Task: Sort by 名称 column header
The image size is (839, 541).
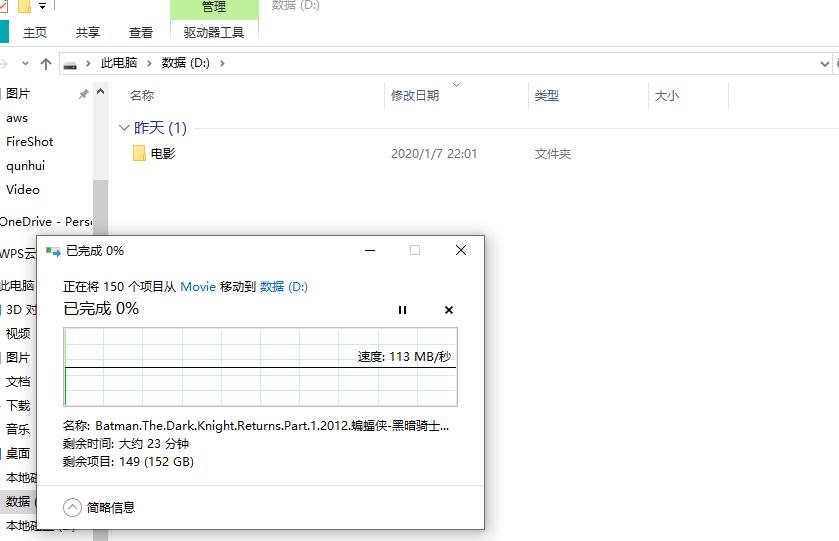Action: pyautogui.click(x=142, y=96)
